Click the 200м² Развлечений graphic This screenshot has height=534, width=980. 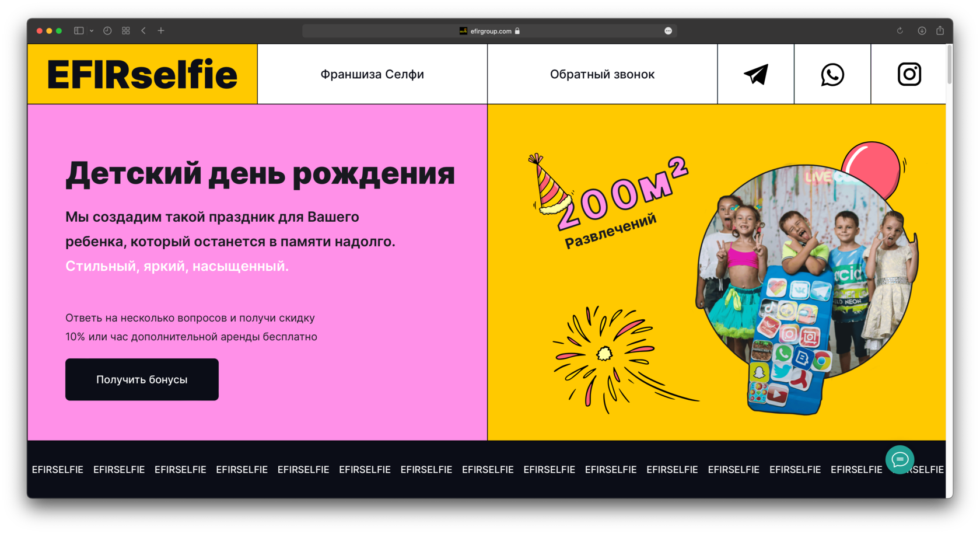[609, 201]
